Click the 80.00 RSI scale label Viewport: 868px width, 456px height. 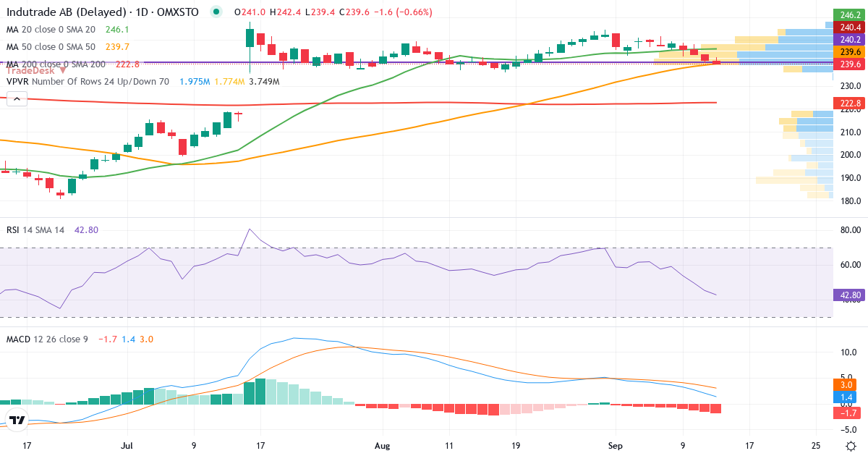pyautogui.click(x=850, y=230)
